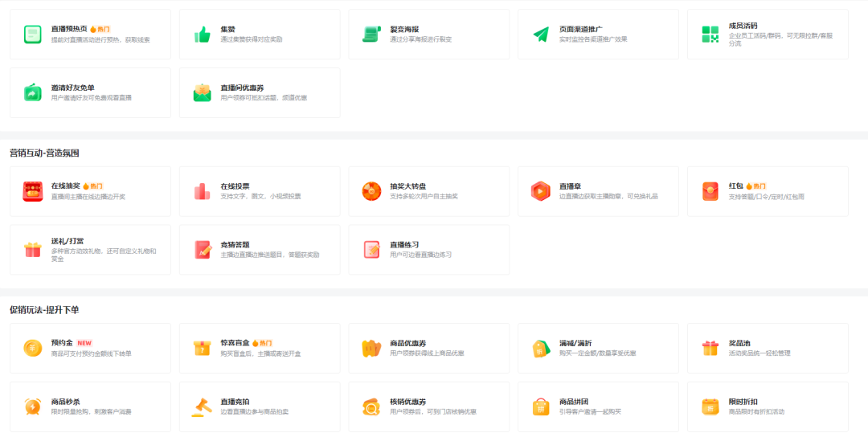Open the 在线投票 feature title
The image size is (868, 437).
pyautogui.click(x=235, y=186)
